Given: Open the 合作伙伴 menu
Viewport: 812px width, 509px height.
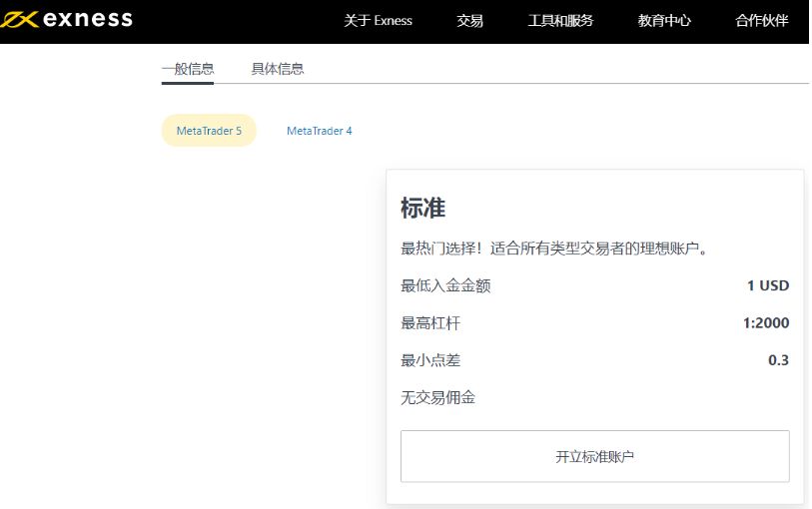Looking at the screenshot, I should [x=762, y=21].
